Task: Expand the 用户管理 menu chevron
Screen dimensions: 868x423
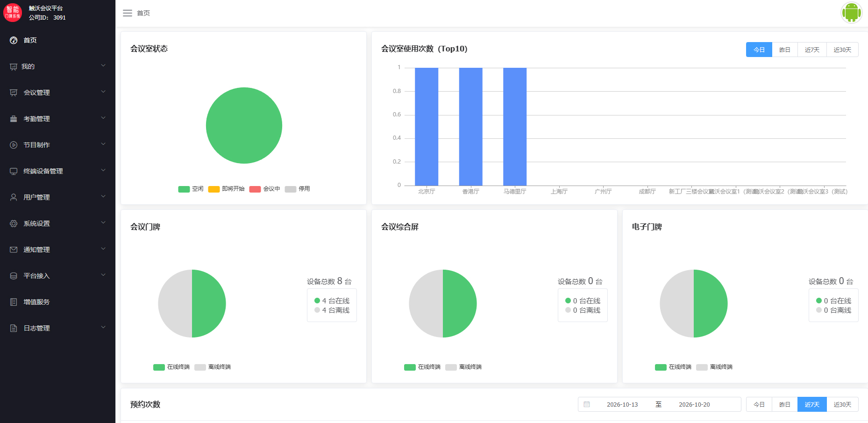Action: tap(103, 197)
